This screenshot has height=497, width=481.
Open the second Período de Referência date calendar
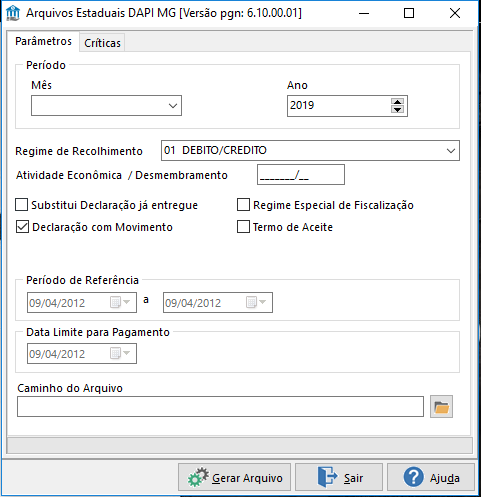[x=256, y=303]
